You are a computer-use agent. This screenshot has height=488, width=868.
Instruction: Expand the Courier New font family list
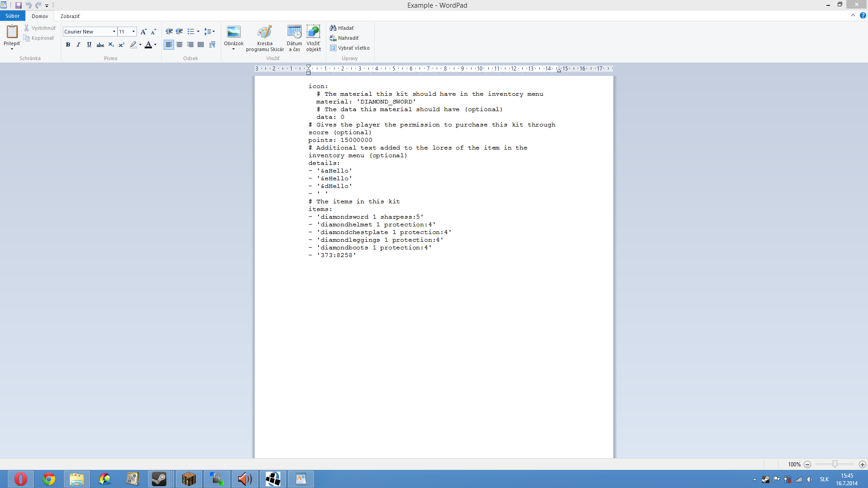pos(114,32)
